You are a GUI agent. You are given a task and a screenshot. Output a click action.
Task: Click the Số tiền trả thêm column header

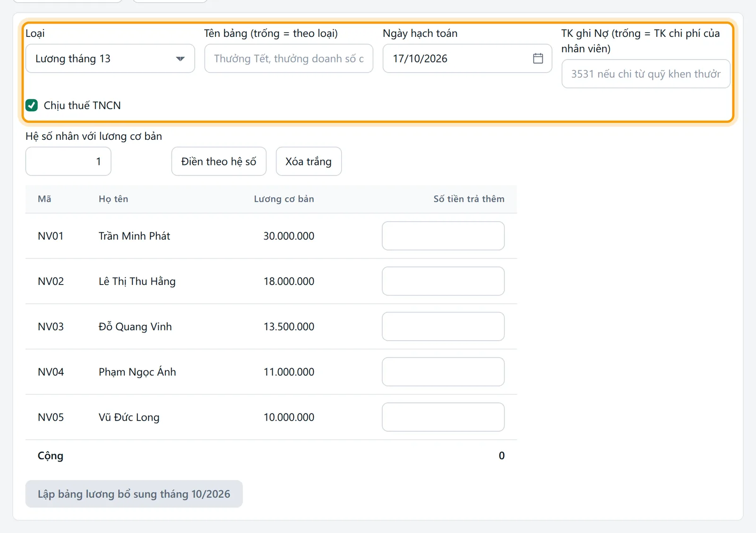[x=469, y=199]
